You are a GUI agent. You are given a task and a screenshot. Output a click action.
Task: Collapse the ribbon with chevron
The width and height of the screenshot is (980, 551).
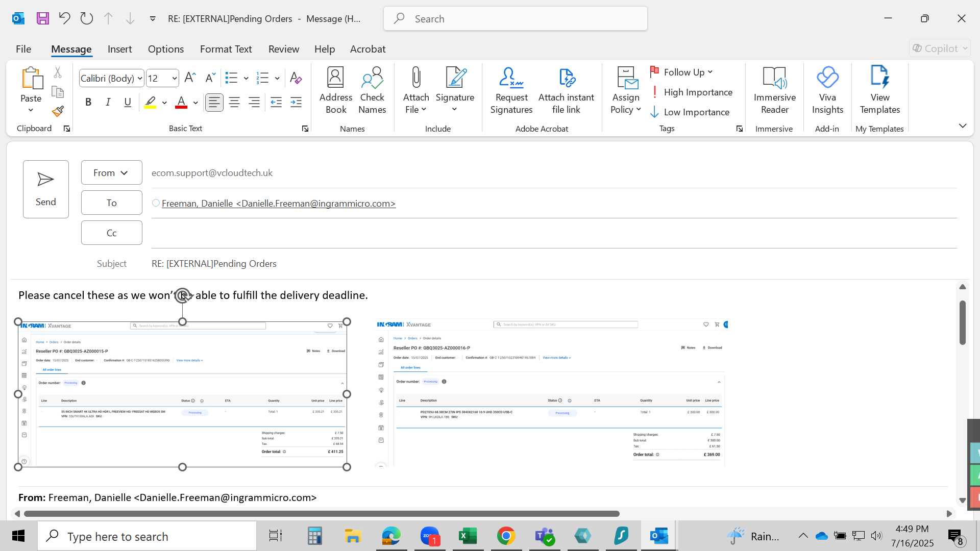(x=963, y=126)
